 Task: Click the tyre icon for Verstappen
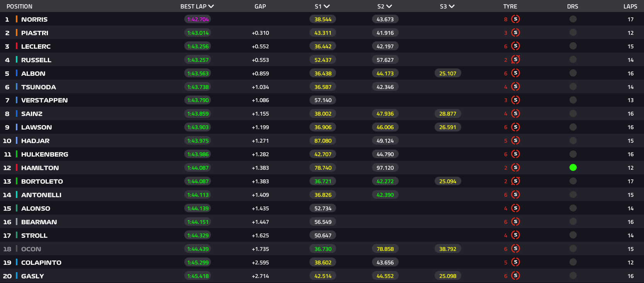515,100
